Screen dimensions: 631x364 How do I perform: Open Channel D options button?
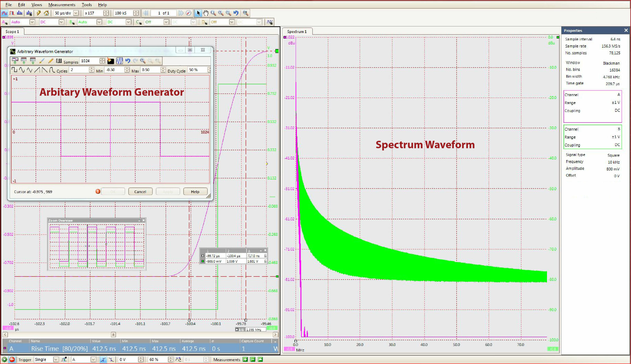coord(205,22)
